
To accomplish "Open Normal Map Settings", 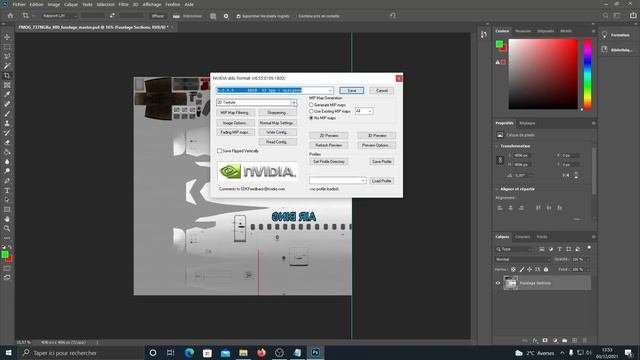I will click(x=277, y=123).
